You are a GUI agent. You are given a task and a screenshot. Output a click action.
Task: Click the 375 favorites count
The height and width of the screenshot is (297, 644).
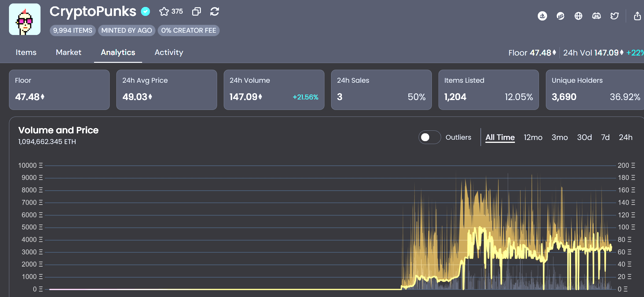click(x=177, y=12)
